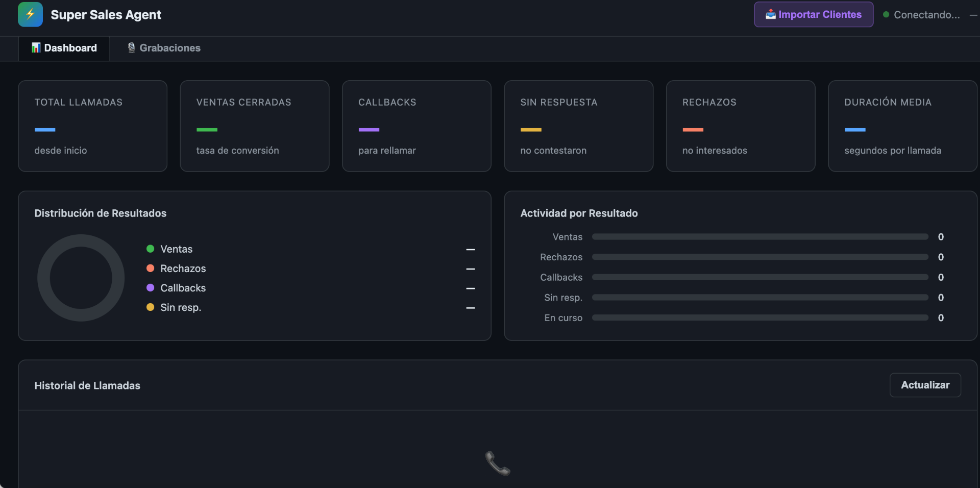Click the telephone icon in call history

(498, 463)
